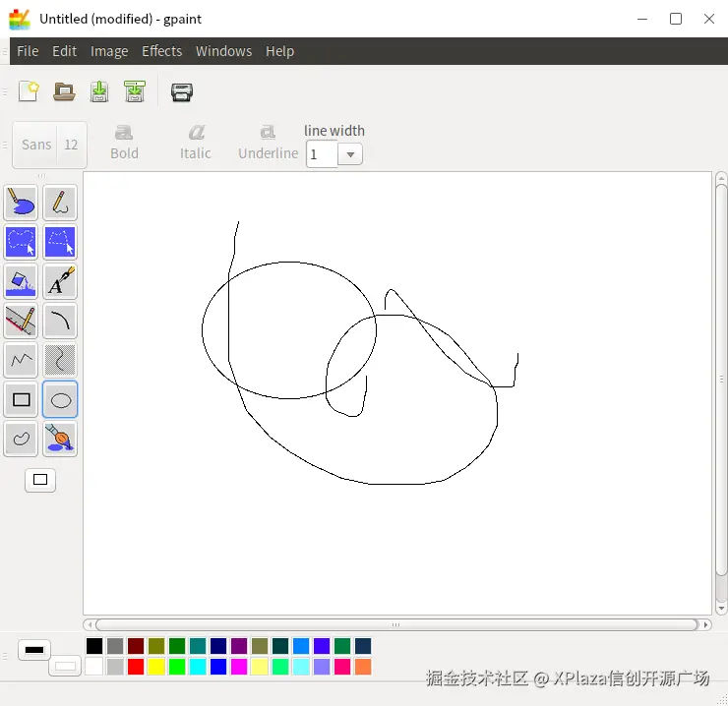Print the current image
728x706 pixels.
coord(182,92)
